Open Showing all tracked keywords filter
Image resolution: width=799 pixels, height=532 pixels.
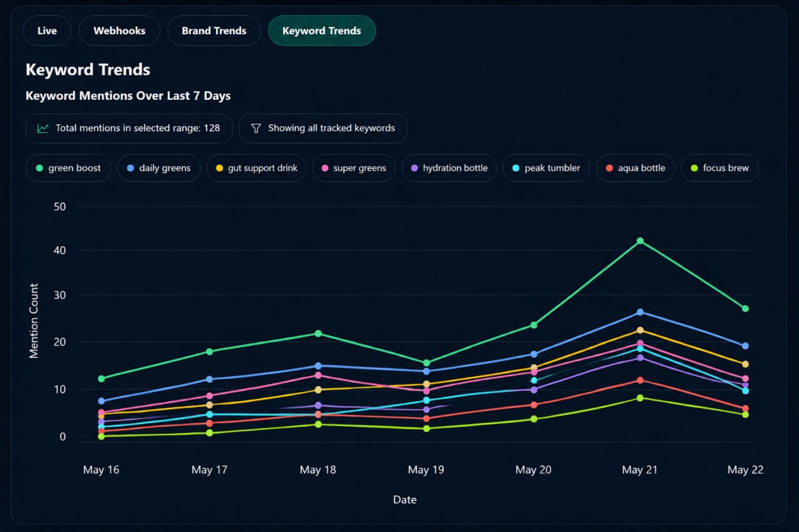323,128
